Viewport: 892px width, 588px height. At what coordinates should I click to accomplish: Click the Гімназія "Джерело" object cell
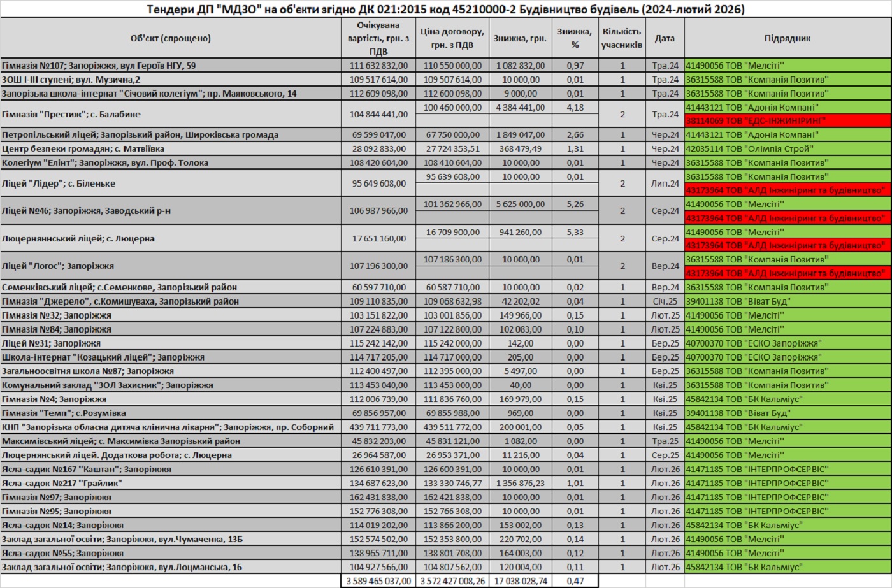coord(170,301)
